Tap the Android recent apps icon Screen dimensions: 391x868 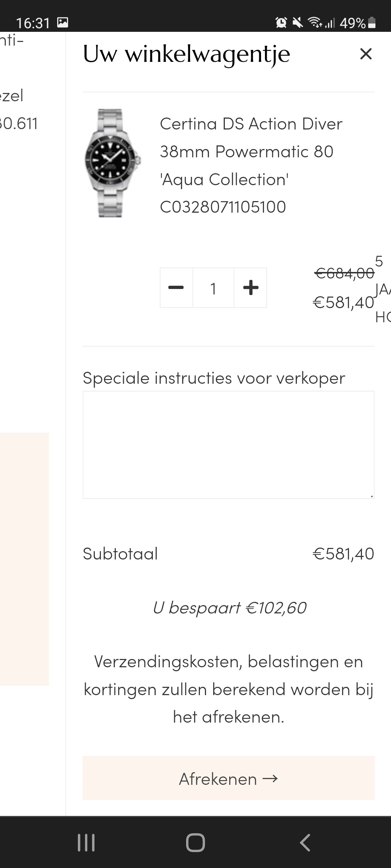tap(86, 843)
